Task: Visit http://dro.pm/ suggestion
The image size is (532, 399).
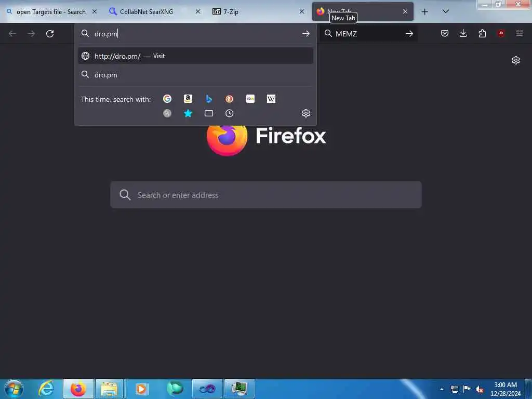Action: tap(195, 56)
